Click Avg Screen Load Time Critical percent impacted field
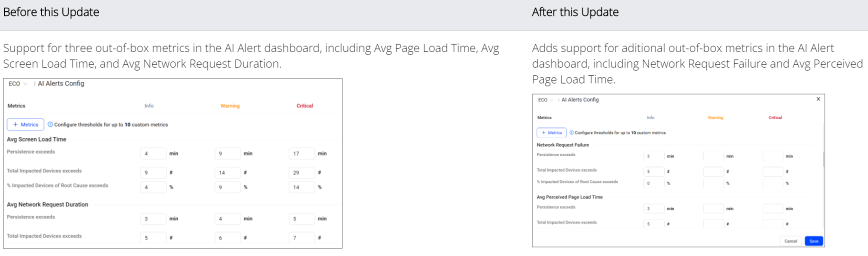This screenshot has height=256, width=868. pyautogui.click(x=302, y=187)
